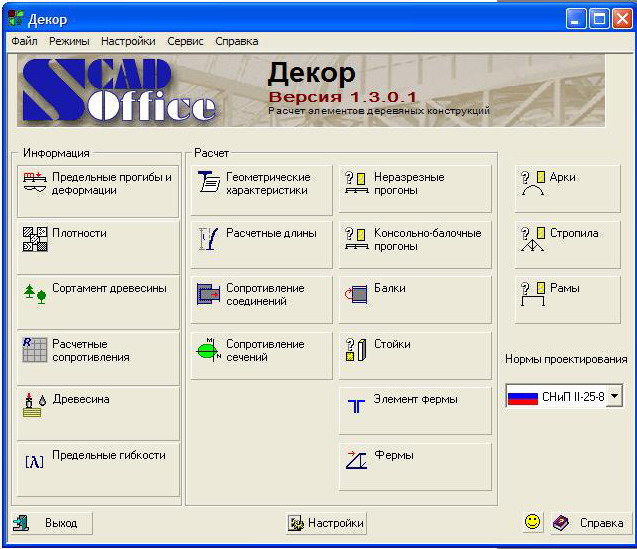Click the Древесина candle and drop icon
This screenshot has width=637, height=549.
coord(35,405)
